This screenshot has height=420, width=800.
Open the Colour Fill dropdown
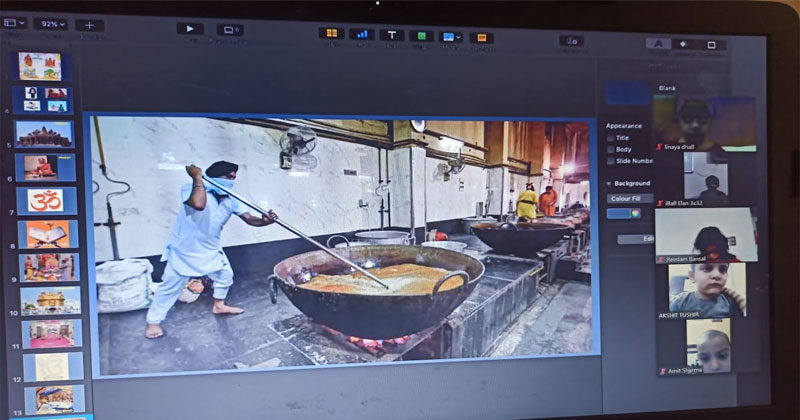pos(629,198)
